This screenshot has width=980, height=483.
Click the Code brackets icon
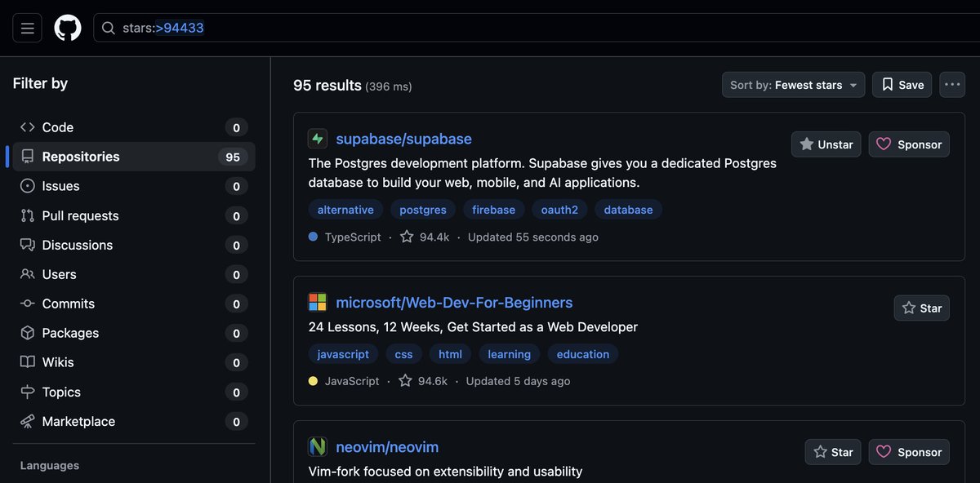[x=28, y=127]
